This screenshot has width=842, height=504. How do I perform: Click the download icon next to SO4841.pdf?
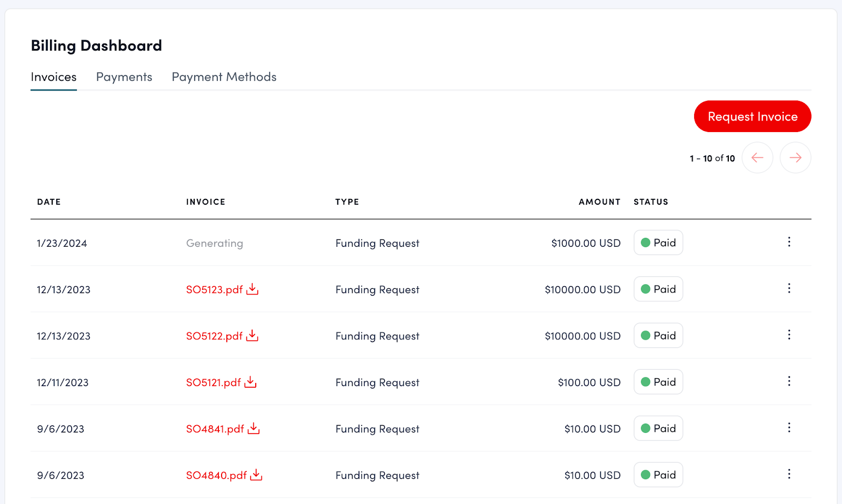[254, 428]
